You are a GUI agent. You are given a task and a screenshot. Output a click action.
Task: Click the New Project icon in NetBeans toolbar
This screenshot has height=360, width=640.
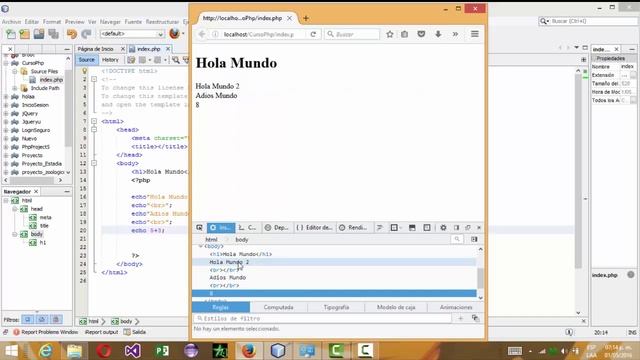[24, 34]
